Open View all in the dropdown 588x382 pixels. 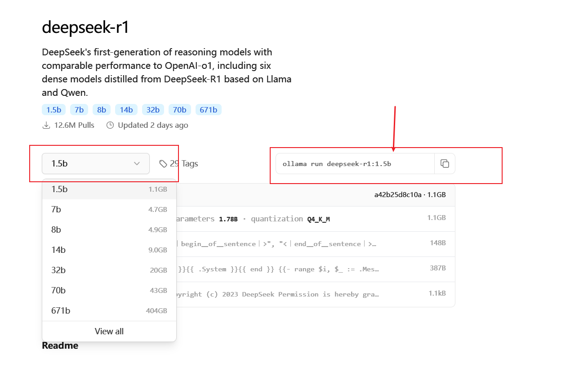109,331
